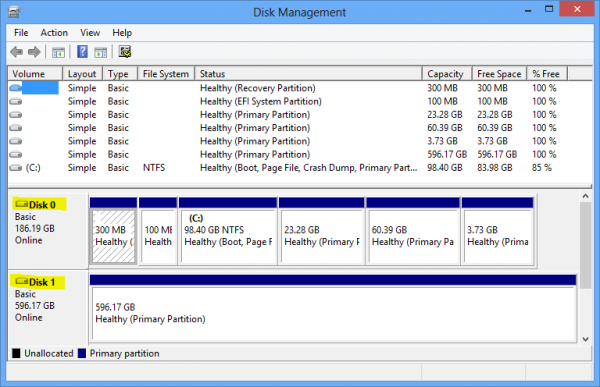Screen dimensions: 600x387
Task: Select the 300 MB partition block on Disk 0
Action: click(x=113, y=231)
